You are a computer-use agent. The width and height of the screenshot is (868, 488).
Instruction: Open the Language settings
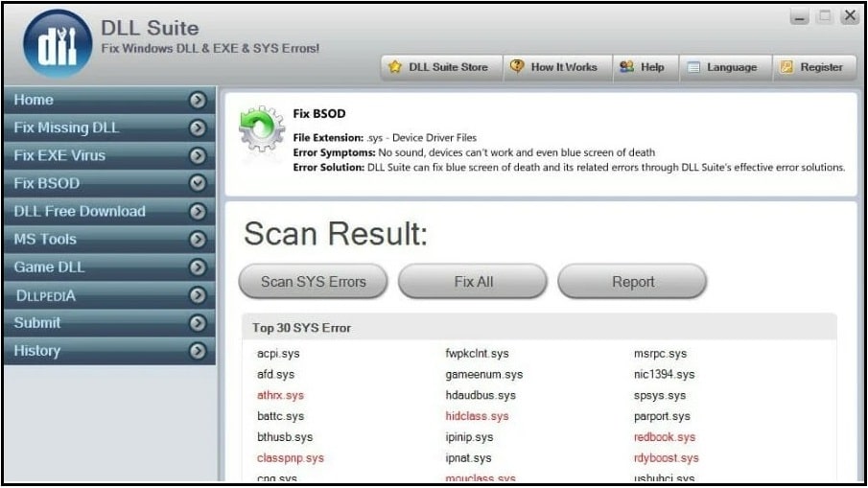click(726, 67)
